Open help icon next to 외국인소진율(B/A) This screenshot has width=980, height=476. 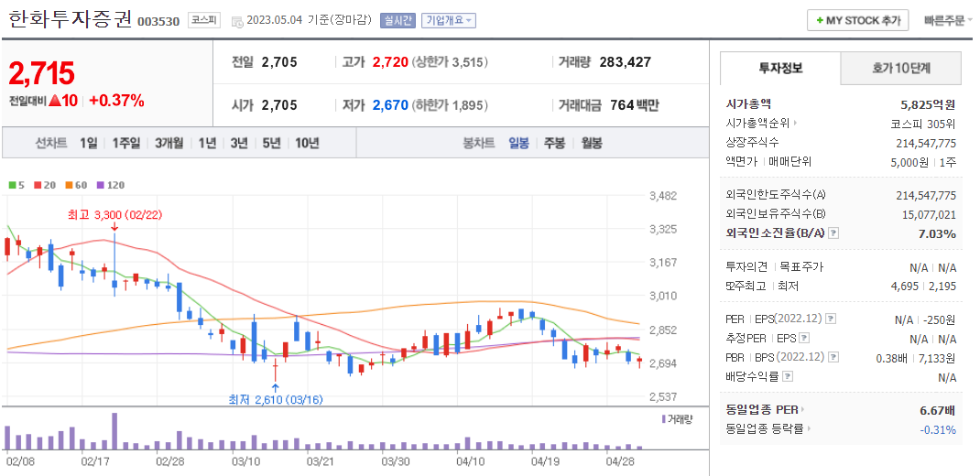pos(833,233)
